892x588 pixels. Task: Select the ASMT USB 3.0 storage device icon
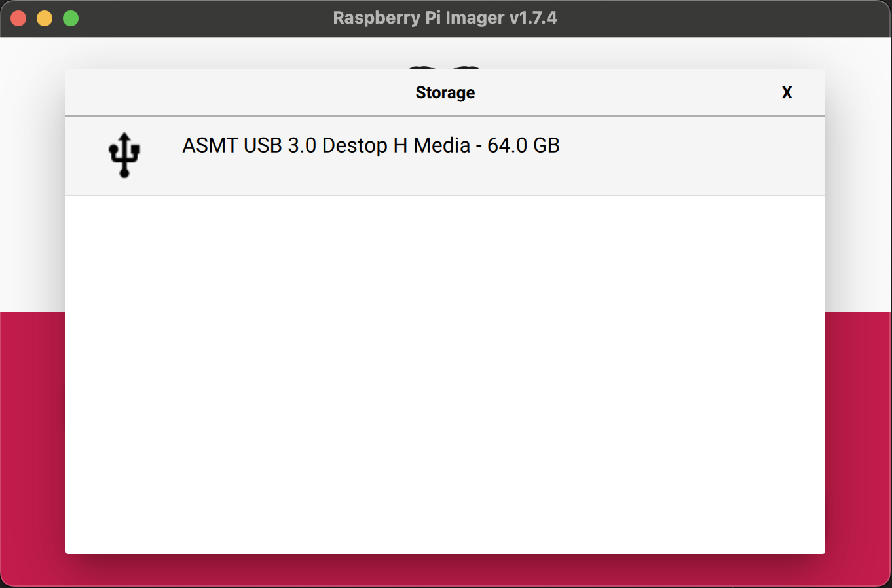(x=124, y=156)
